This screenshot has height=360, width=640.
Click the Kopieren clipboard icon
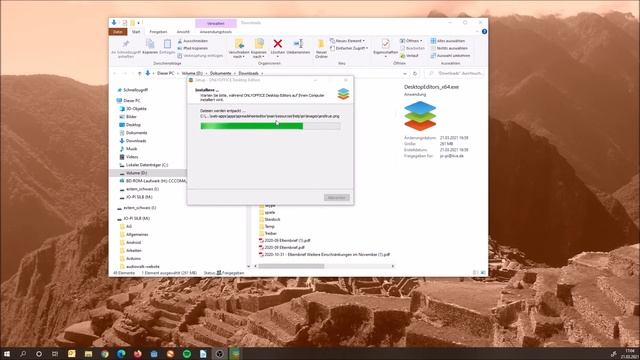tap(150, 44)
